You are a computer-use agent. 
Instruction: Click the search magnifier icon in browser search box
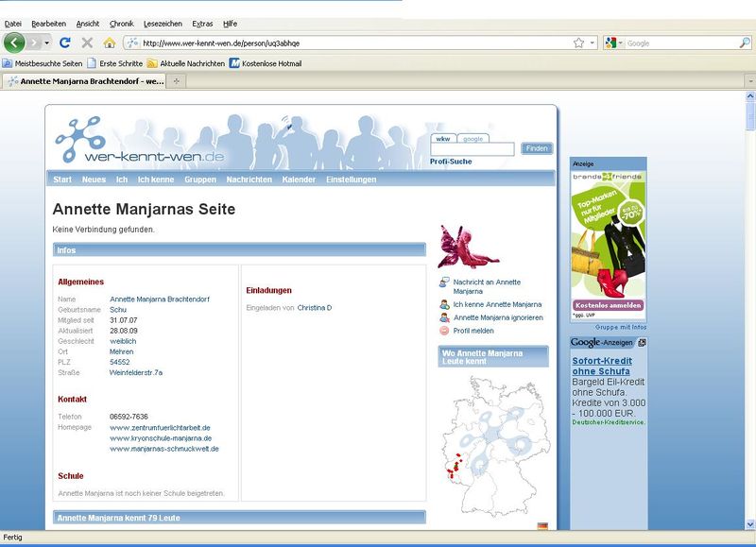click(x=745, y=43)
